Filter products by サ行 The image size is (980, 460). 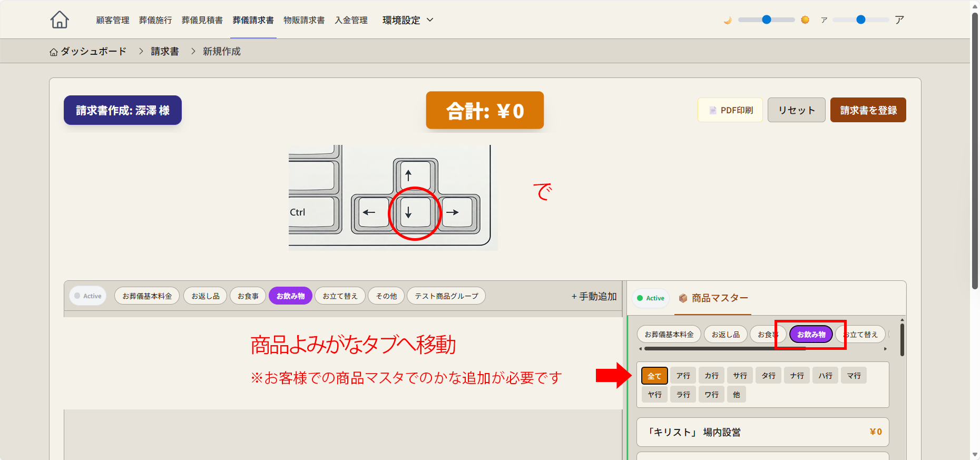[740, 376]
